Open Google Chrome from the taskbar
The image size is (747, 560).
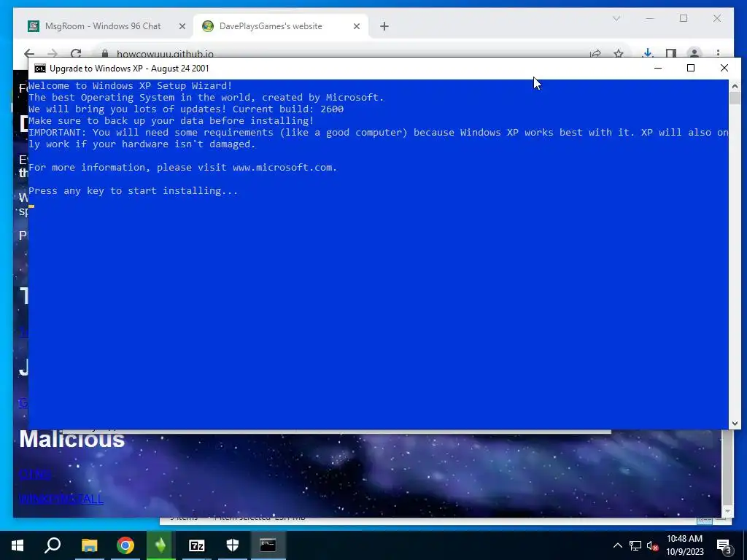(x=125, y=545)
